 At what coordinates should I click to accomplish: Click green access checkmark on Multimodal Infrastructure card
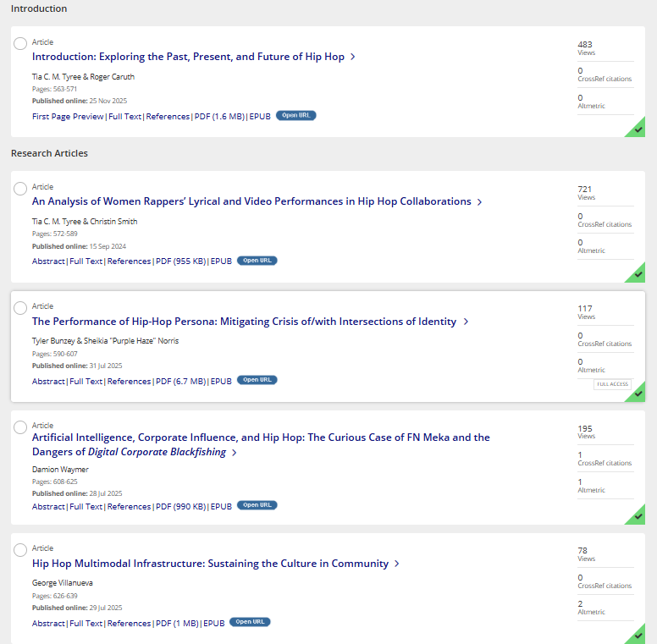tap(638, 636)
